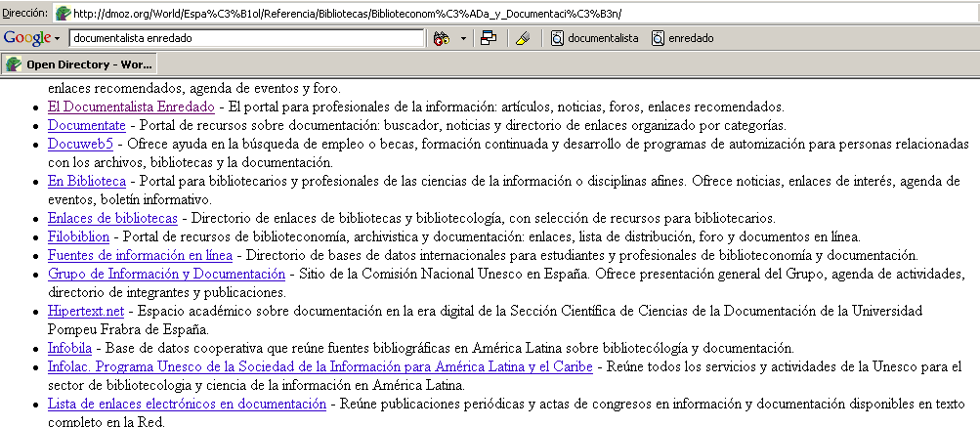
Task: Click the address bar URL field
Action: (516, 13)
